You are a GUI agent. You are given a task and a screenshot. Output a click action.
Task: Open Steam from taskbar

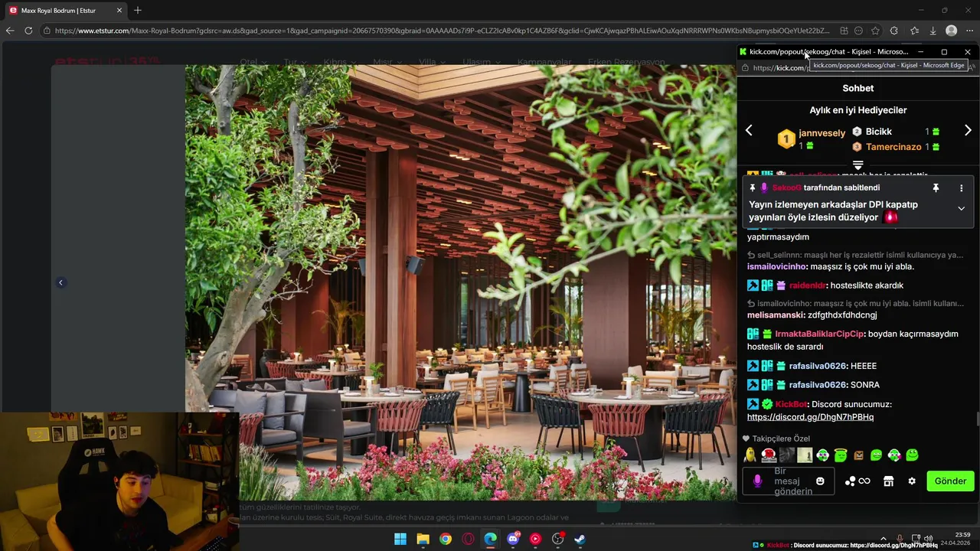click(x=580, y=539)
